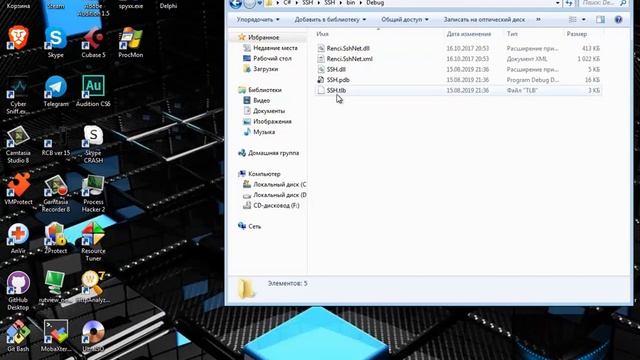Image resolution: width=640 pixels, height=360 pixels.
Task: Select the RCB ver 15 desktop icon
Action: click(x=56, y=147)
